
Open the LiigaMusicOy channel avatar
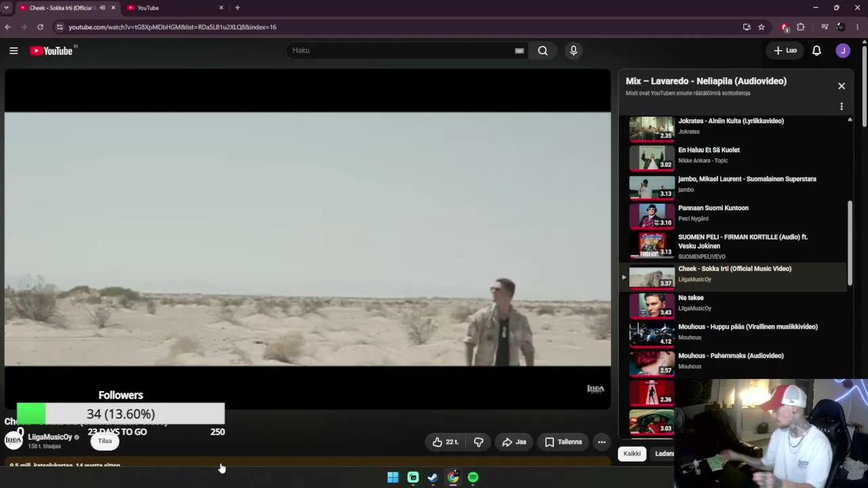pyautogui.click(x=14, y=440)
